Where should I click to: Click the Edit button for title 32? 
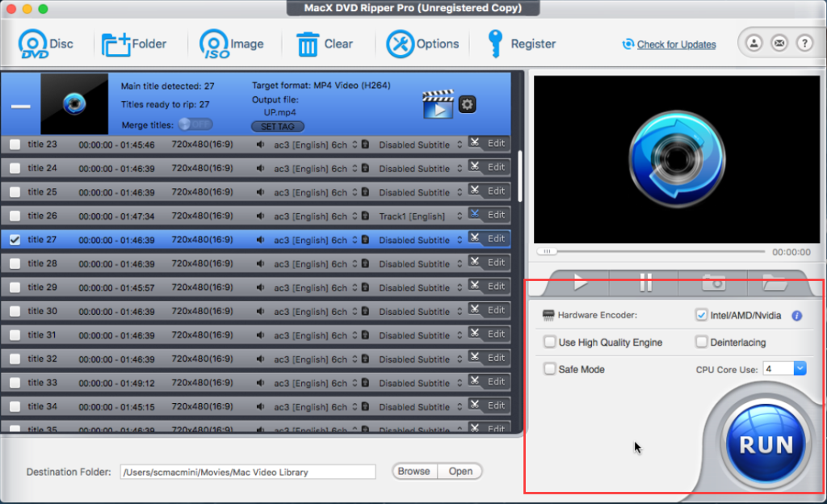[489, 358]
